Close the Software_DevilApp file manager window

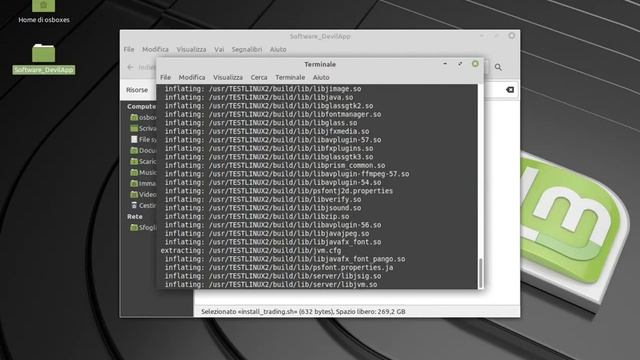[511, 36]
